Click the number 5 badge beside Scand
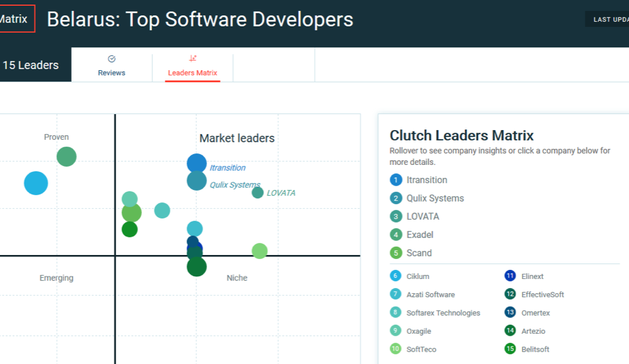629x364 pixels. (396, 253)
